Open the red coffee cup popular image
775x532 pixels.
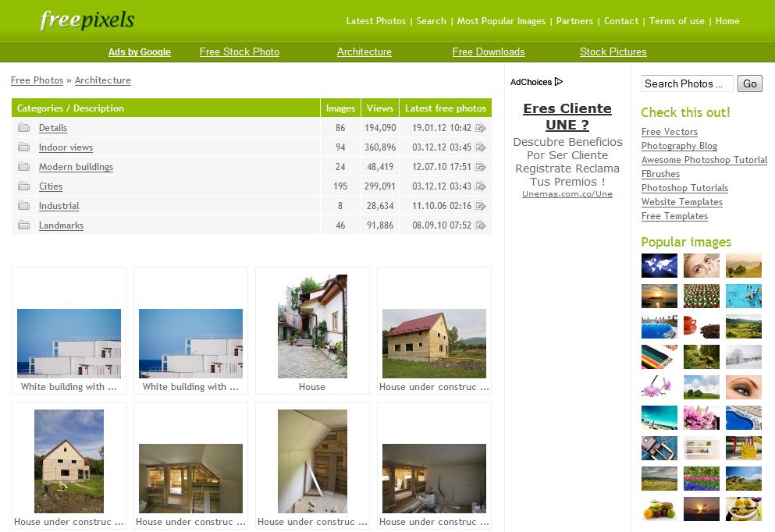point(702,327)
